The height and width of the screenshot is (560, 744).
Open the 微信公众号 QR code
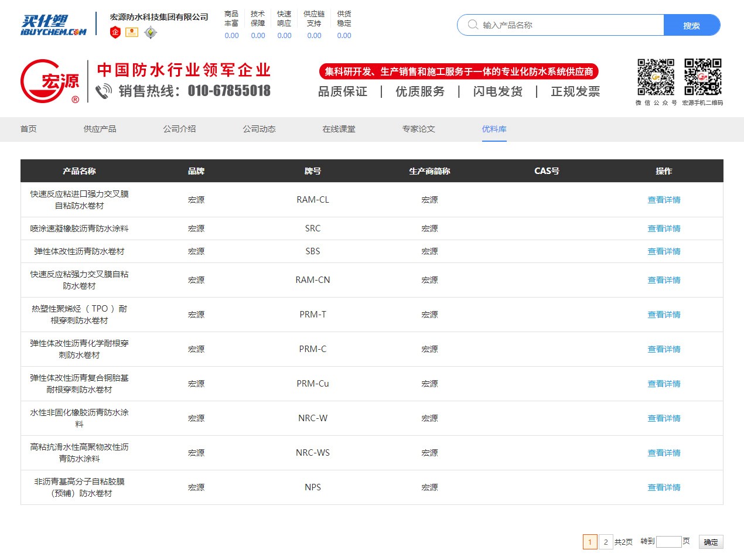[x=656, y=77]
